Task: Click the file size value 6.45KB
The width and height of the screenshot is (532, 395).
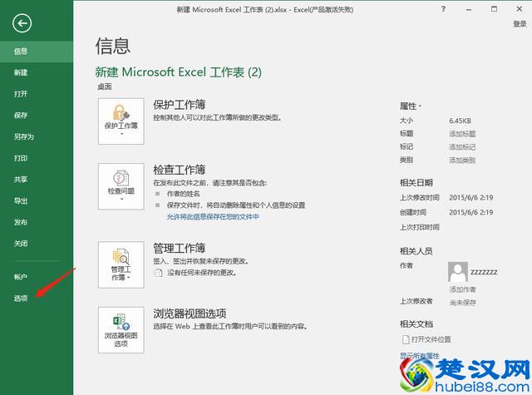Action: click(x=460, y=121)
